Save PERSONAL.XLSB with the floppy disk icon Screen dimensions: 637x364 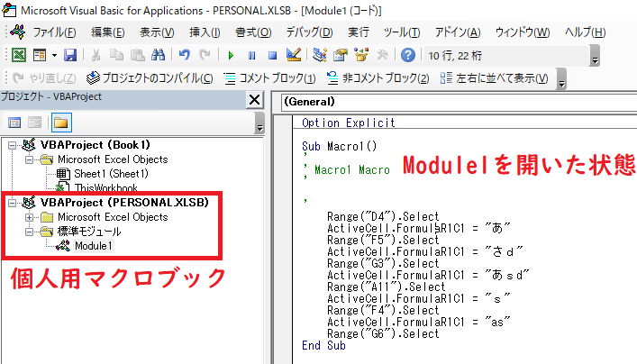click(70, 55)
